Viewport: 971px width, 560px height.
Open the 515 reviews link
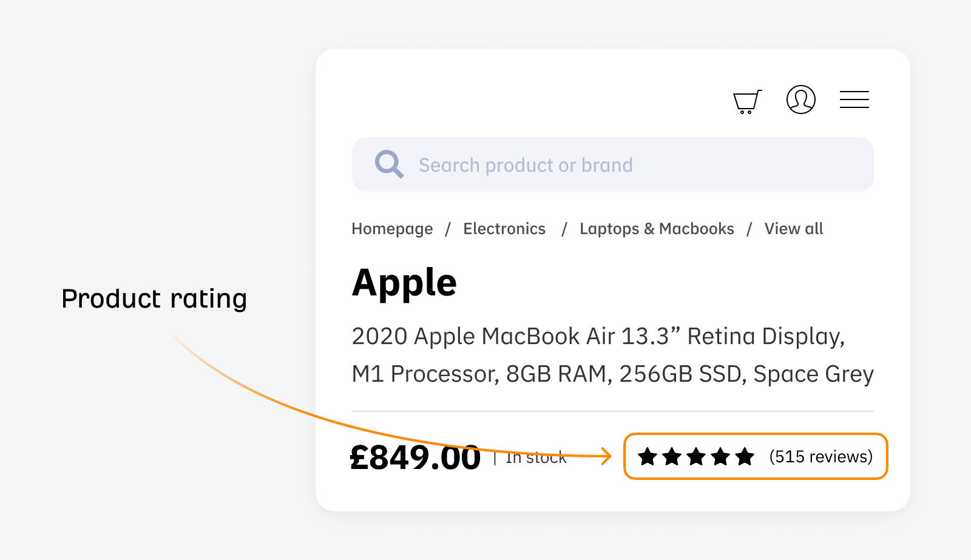(820, 457)
